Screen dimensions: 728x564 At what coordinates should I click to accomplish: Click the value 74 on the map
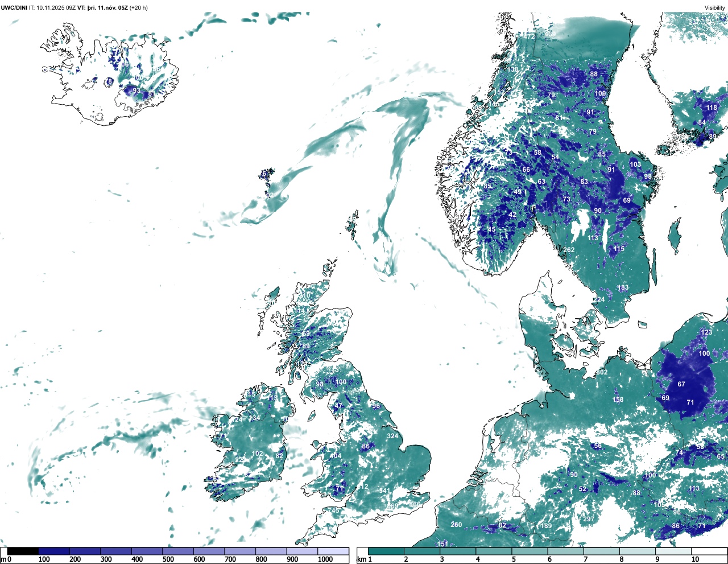679,452
